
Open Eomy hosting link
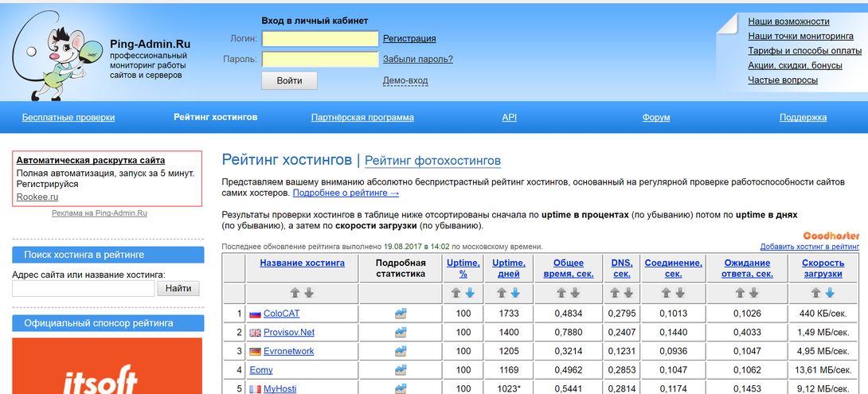(260, 370)
